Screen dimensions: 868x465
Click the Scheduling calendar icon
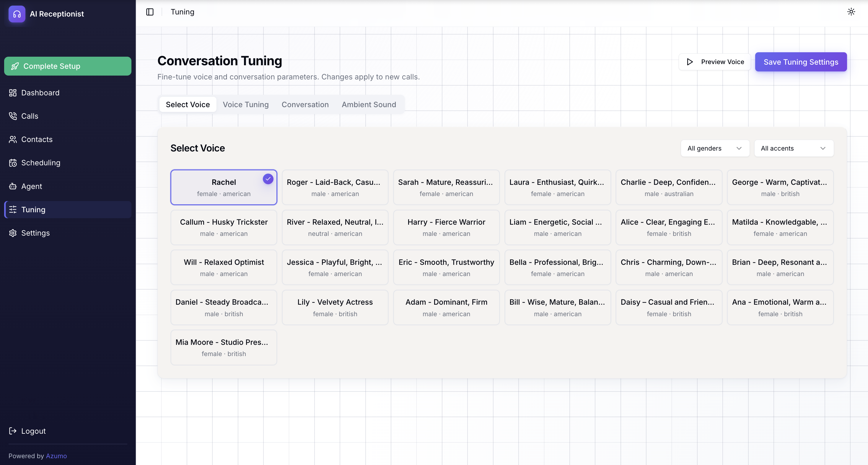[x=13, y=163]
